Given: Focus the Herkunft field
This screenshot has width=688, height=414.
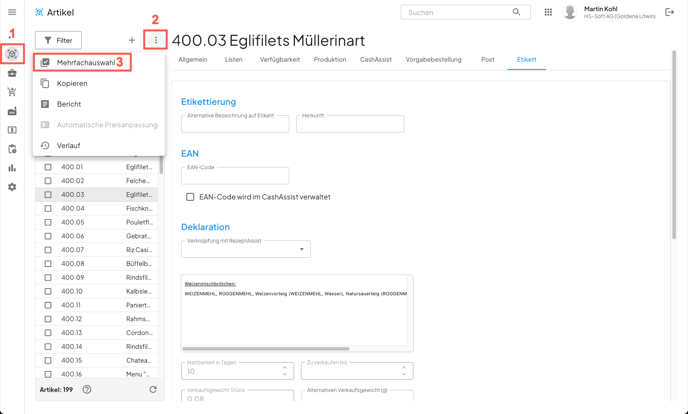Looking at the screenshot, I should pyautogui.click(x=350, y=124).
